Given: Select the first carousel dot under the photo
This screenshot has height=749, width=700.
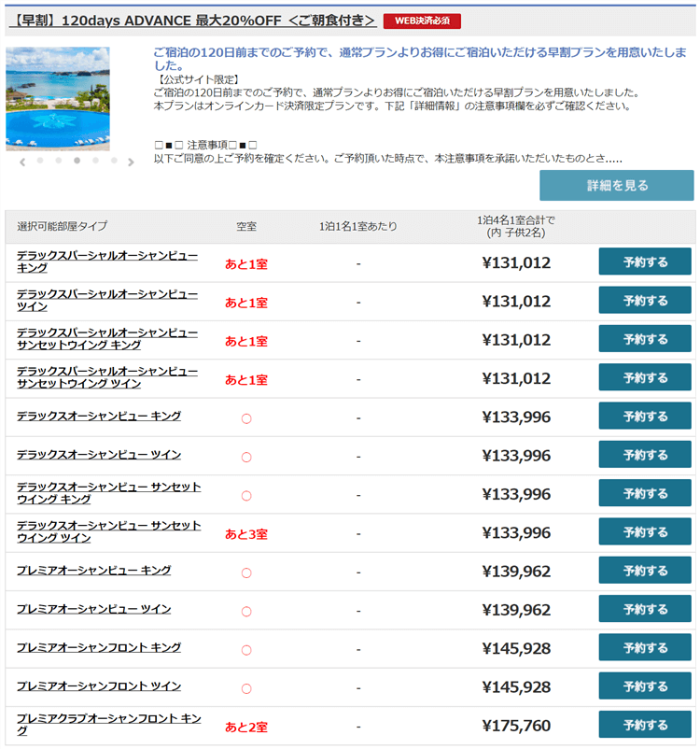Looking at the screenshot, I should click(x=40, y=161).
